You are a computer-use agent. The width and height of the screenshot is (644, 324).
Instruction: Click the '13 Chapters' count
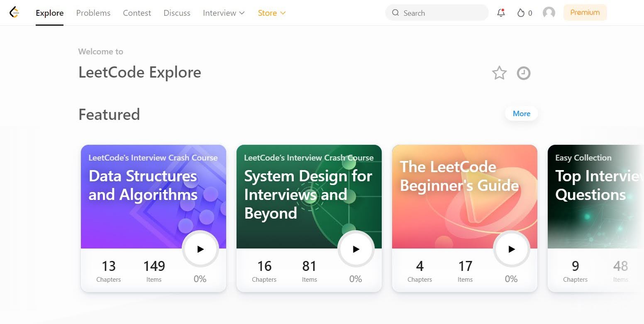(109, 271)
